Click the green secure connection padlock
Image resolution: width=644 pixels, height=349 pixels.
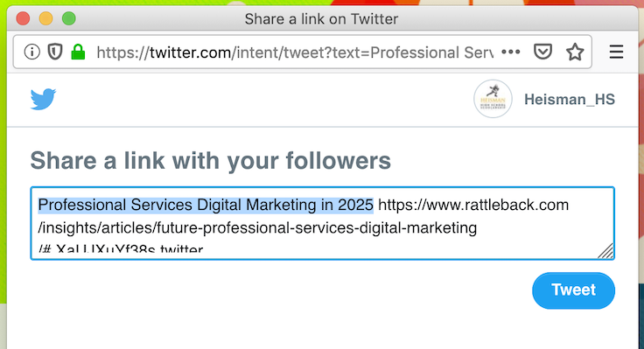(x=78, y=52)
